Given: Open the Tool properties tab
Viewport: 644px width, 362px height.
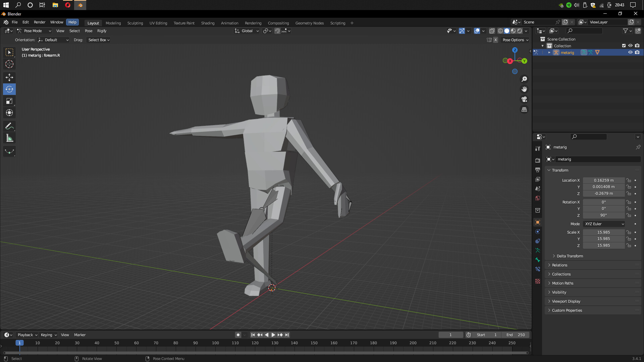Looking at the screenshot, I should pos(538,148).
